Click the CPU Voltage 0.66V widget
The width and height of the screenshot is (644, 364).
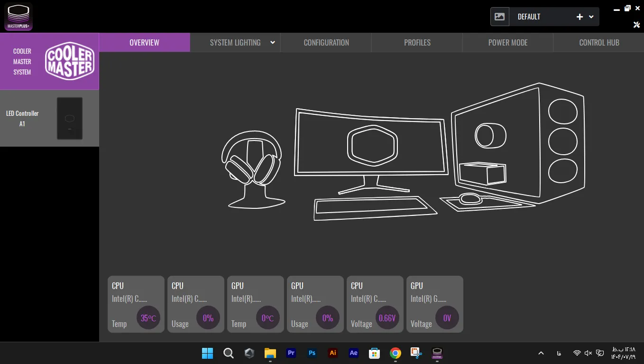click(375, 304)
